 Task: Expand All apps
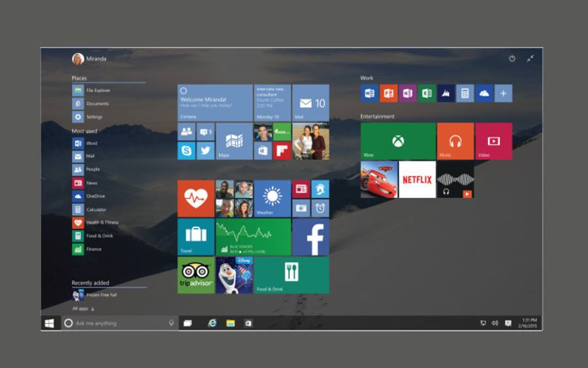(x=83, y=309)
